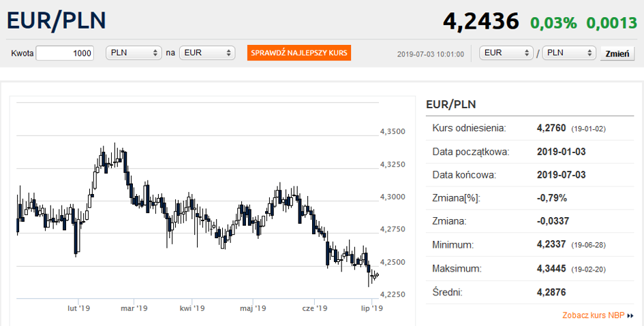Click the 'cze '19' label on chart axis
Screen dimensions: 644x326
click(314, 308)
